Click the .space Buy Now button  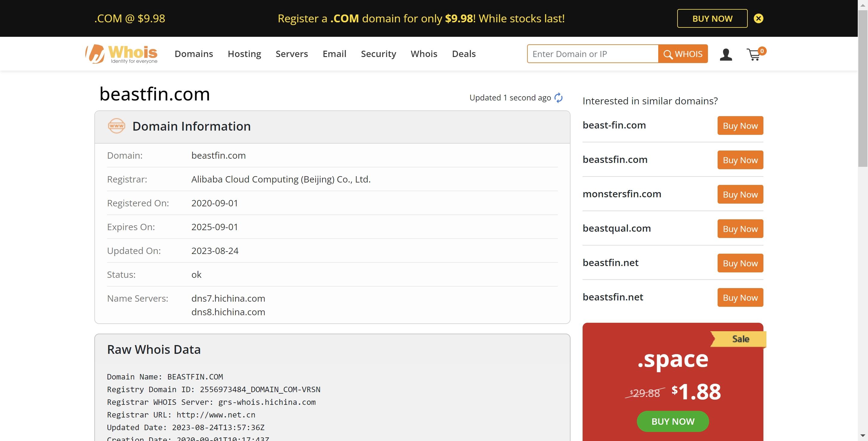(x=672, y=420)
